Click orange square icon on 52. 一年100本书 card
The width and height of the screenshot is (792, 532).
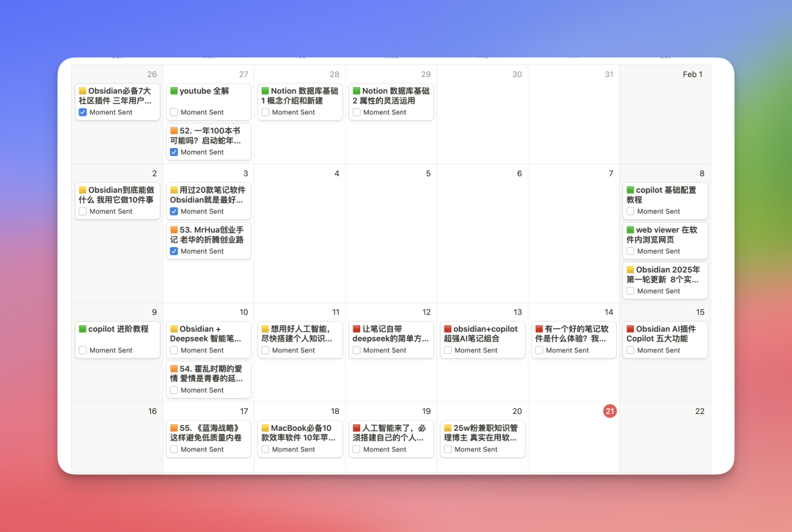coord(174,131)
